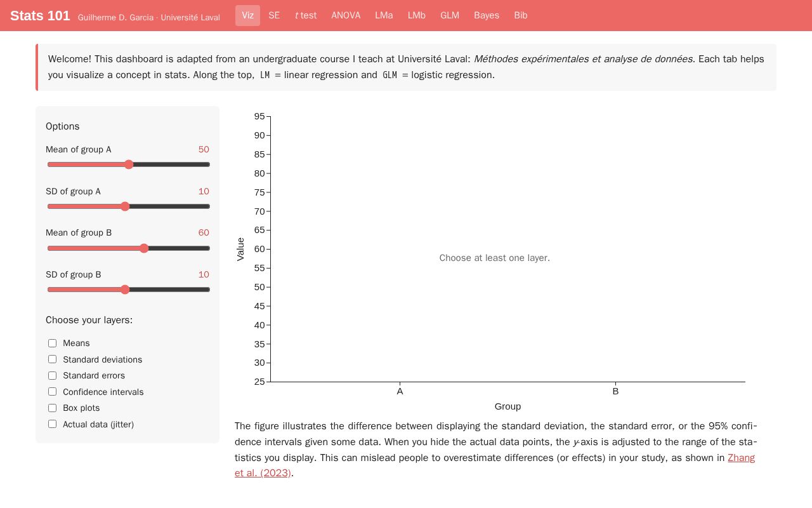Click the Mean of group B value 60

(x=204, y=232)
